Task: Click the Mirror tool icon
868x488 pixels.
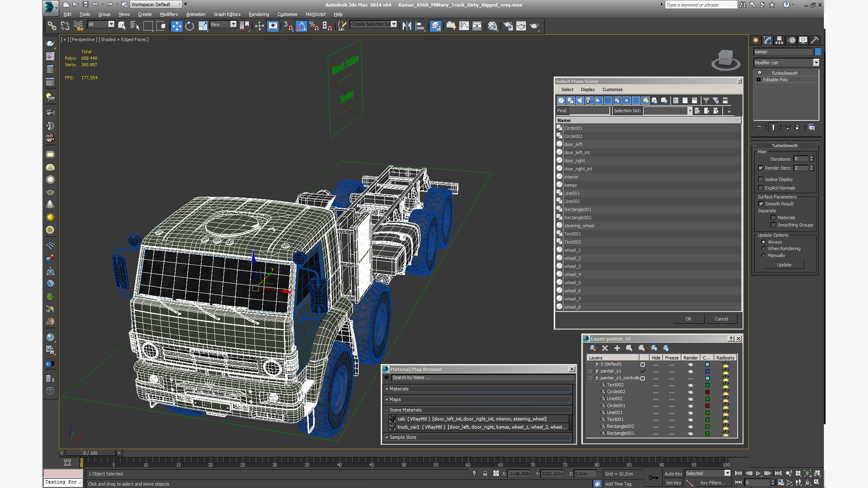Action: (x=407, y=26)
